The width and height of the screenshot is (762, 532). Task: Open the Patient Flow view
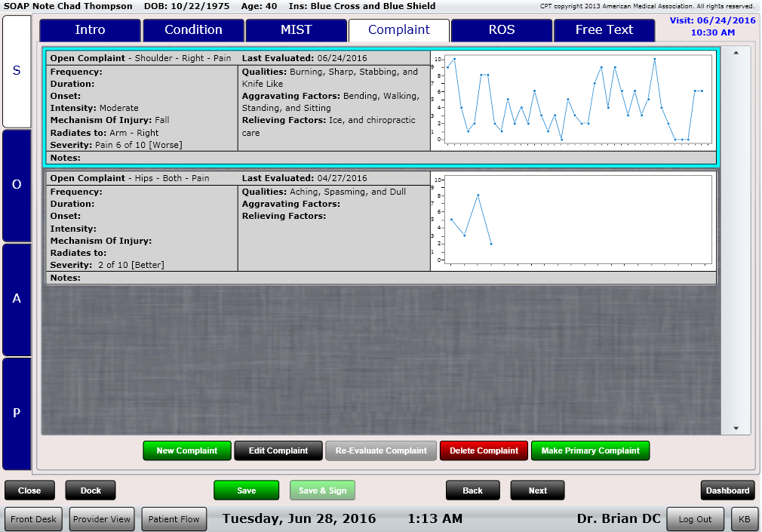174,518
